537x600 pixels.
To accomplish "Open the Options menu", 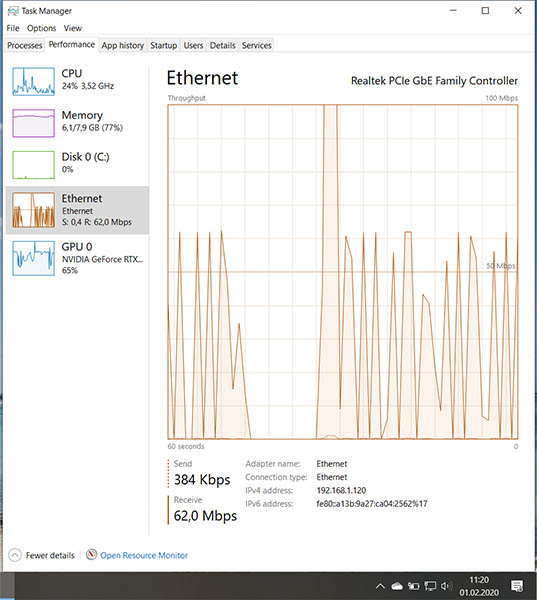I will [x=41, y=28].
